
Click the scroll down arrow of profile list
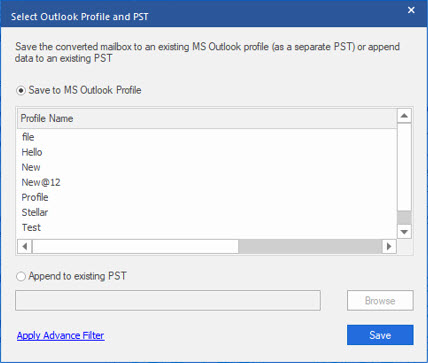(x=404, y=232)
